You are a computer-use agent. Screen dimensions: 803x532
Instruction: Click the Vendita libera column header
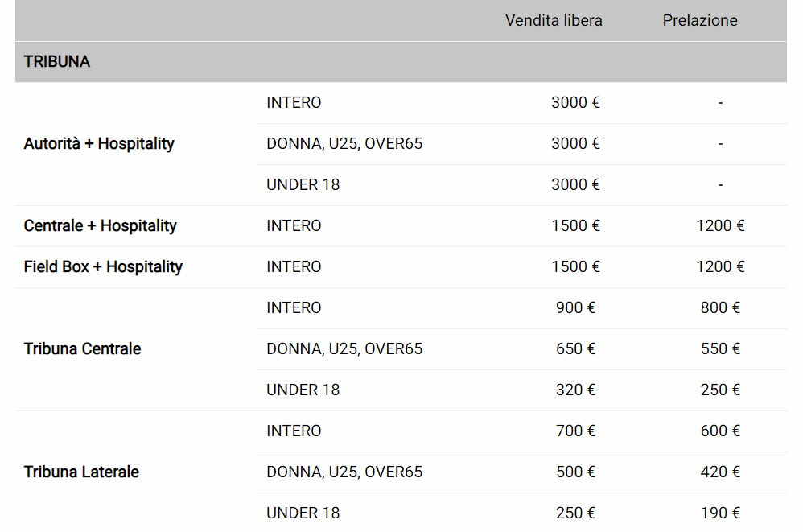pos(554,20)
